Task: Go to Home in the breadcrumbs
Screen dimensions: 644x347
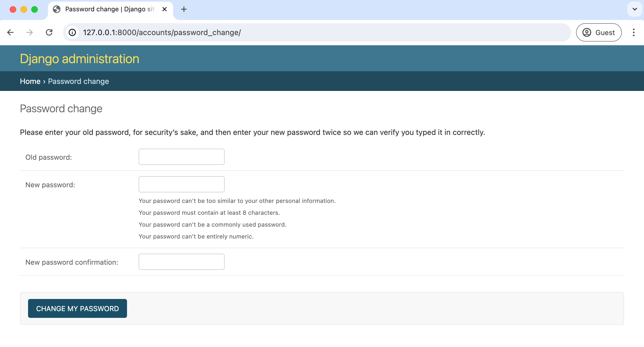Action: pos(30,81)
